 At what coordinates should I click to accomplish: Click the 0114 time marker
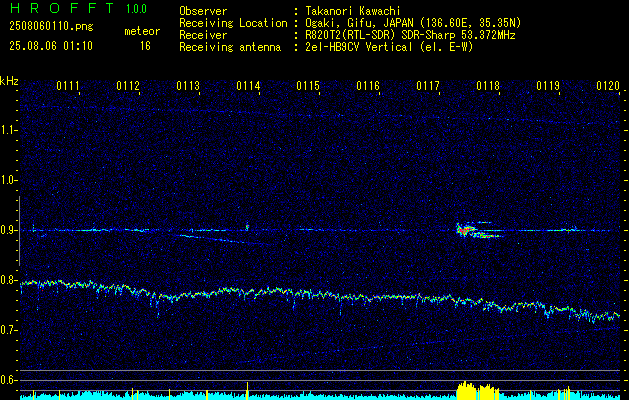pyautogui.click(x=248, y=86)
